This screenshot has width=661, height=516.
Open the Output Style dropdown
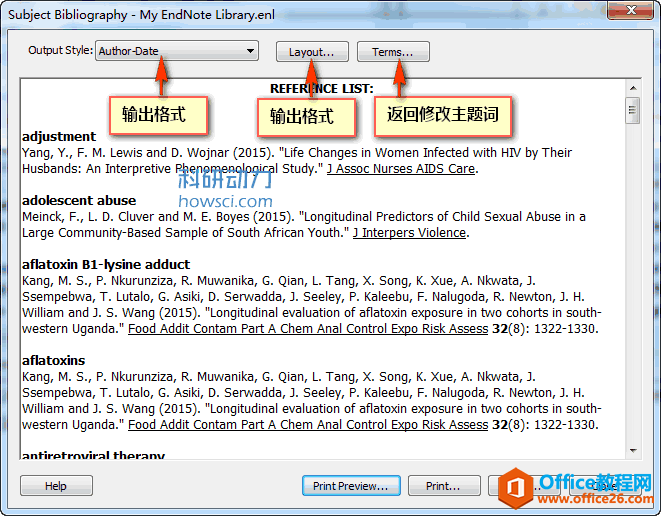(177, 51)
